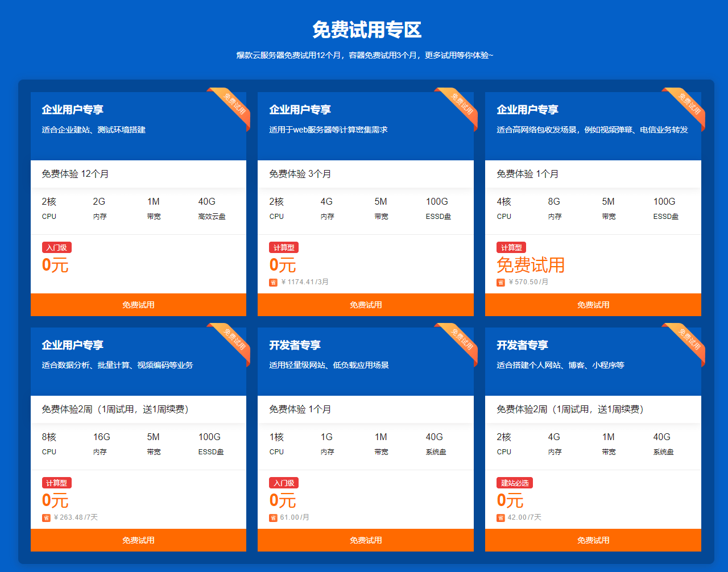Click the corner ribbon on the 8核 16G card

(x=233, y=340)
